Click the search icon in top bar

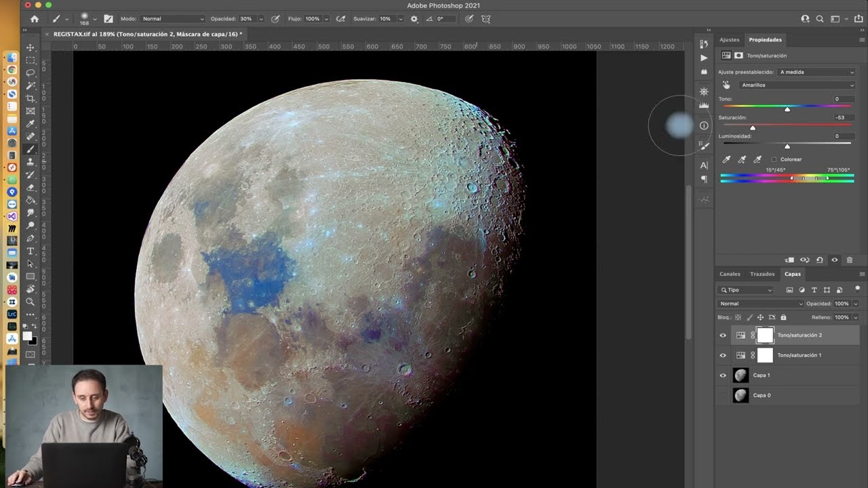pos(820,19)
